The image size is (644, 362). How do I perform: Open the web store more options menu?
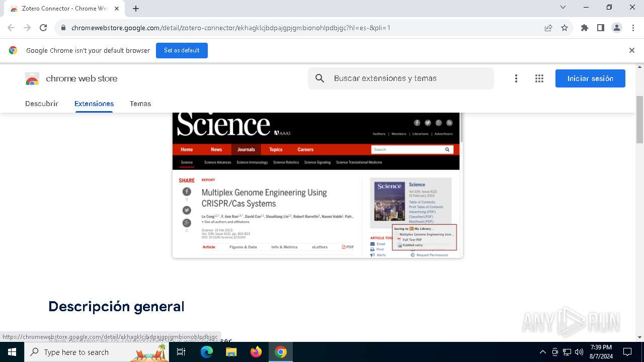(x=516, y=78)
